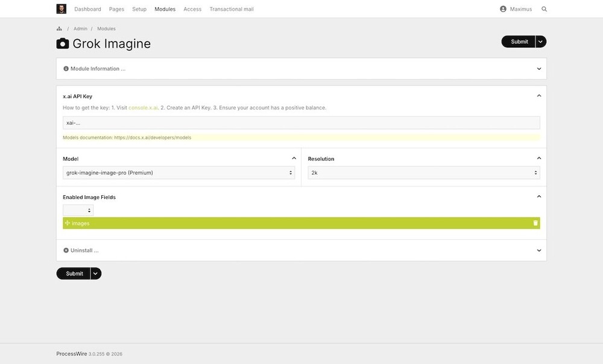603x364 pixels.
Task: Open the top Submit button dropdown arrow
Action: pyautogui.click(x=541, y=42)
